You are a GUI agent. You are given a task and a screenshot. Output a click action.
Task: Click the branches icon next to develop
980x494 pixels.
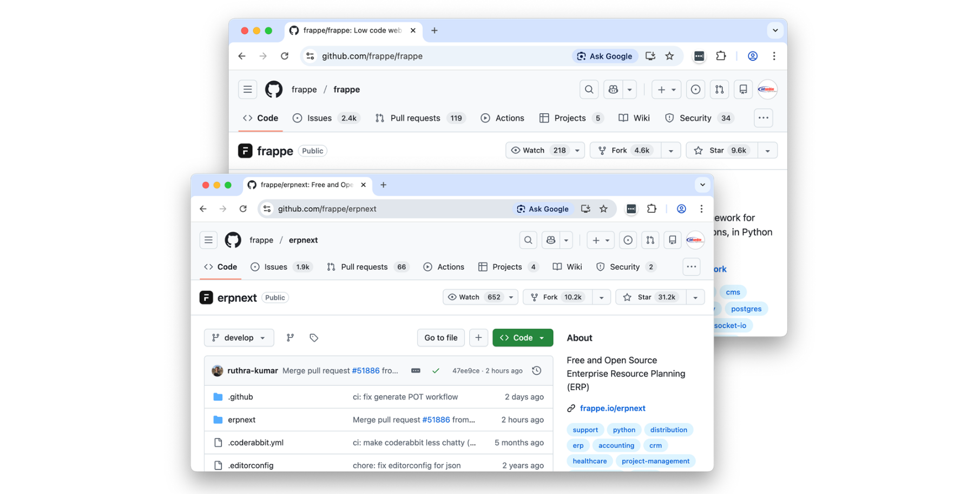click(290, 337)
